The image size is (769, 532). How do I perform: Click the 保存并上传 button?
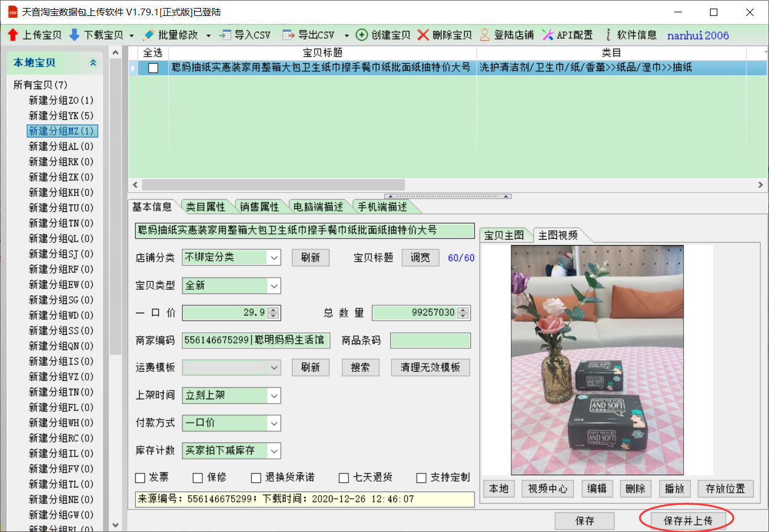(x=688, y=521)
